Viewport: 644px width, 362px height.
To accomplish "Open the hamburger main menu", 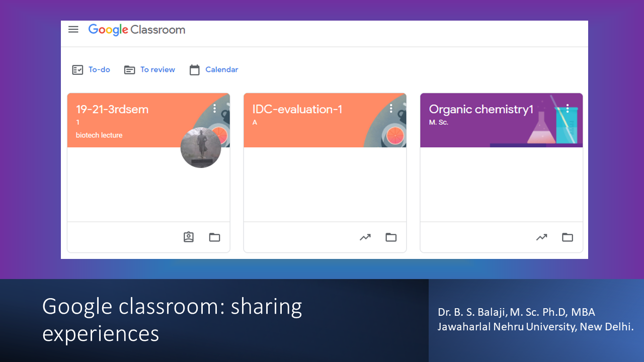I will pos(73,30).
